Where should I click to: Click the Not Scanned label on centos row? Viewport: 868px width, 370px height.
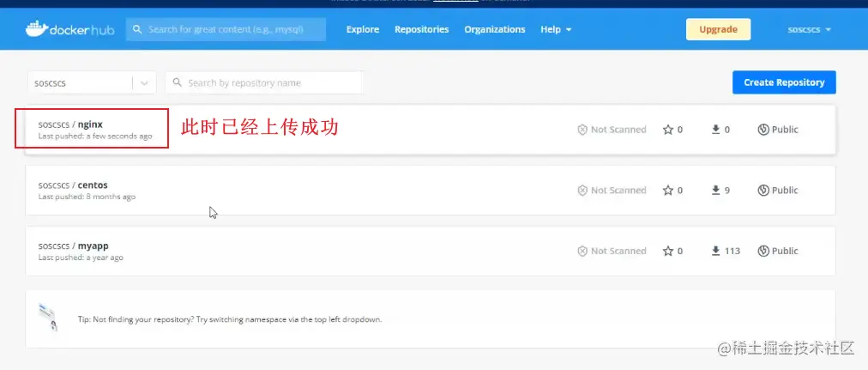point(618,190)
